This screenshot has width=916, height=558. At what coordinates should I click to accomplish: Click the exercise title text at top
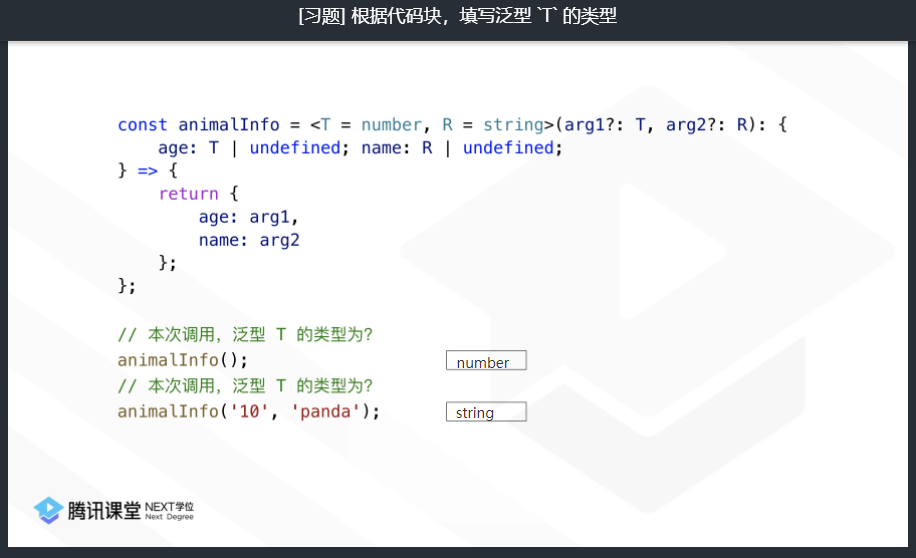click(x=457, y=16)
